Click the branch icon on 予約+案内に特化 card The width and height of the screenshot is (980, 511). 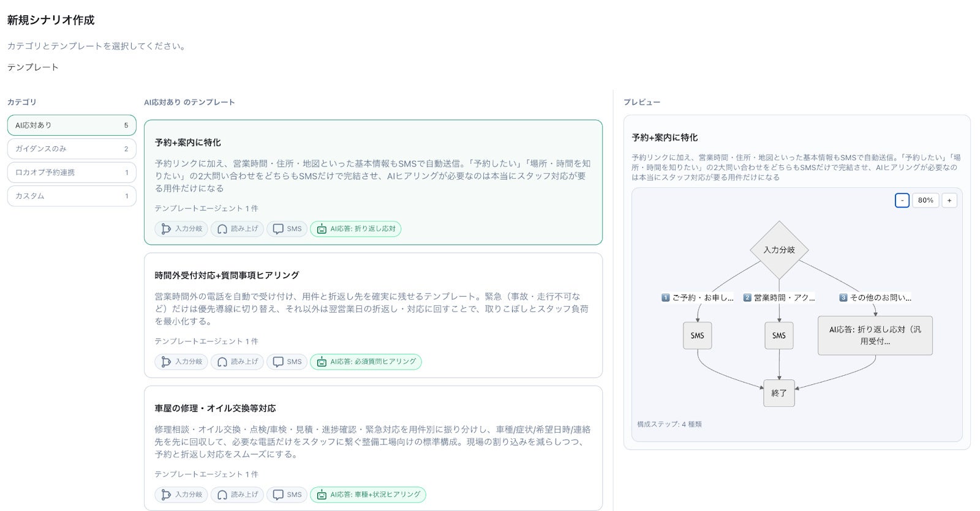coord(165,229)
